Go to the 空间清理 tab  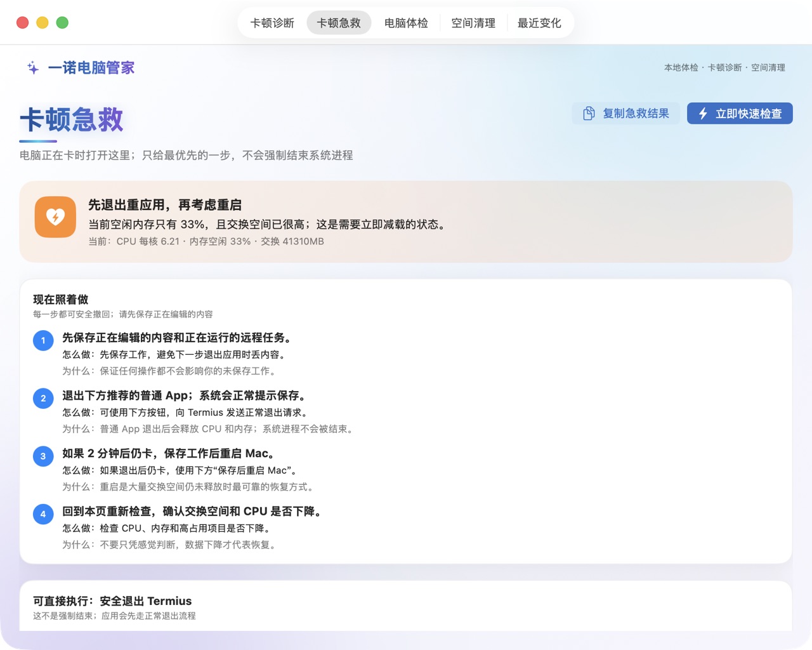(x=473, y=23)
